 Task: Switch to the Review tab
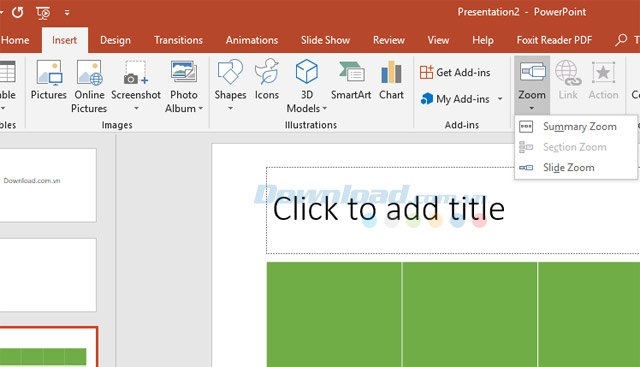pyautogui.click(x=389, y=40)
